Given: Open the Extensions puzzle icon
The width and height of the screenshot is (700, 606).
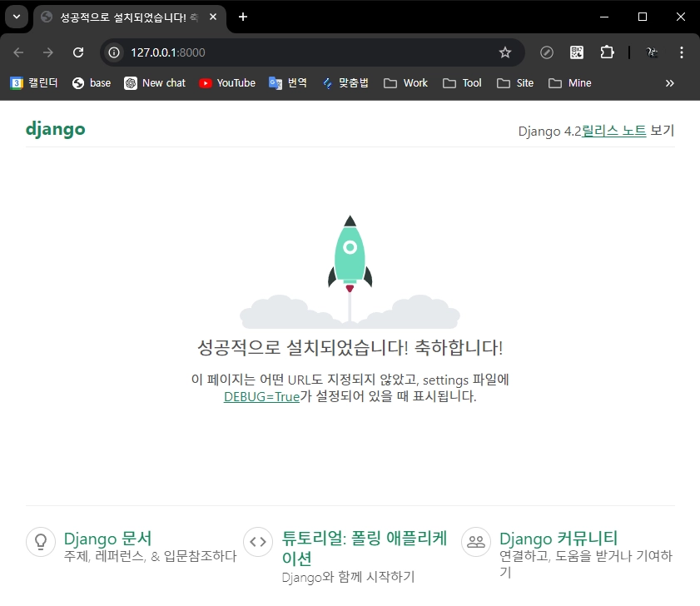Looking at the screenshot, I should [x=607, y=52].
